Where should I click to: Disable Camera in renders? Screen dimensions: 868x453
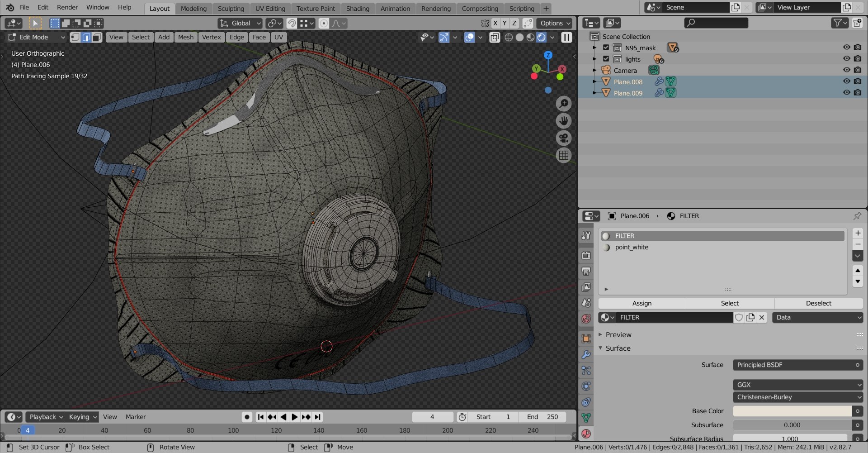tap(858, 70)
